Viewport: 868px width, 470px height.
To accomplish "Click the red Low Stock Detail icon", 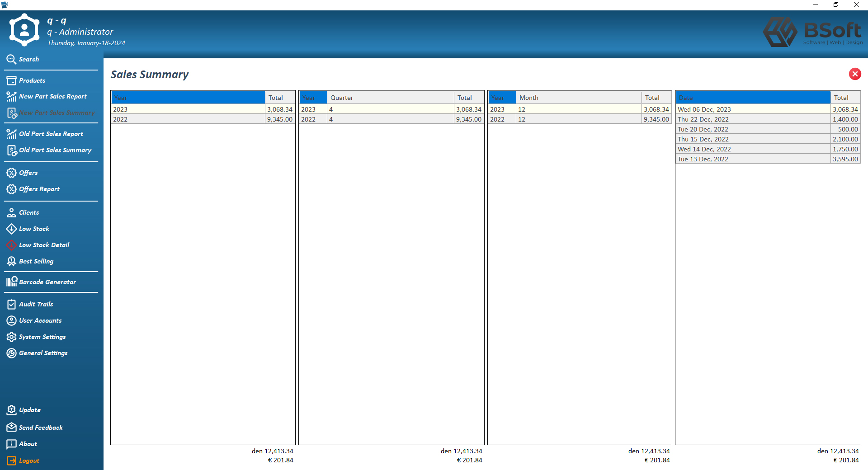I will tap(11, 245).
